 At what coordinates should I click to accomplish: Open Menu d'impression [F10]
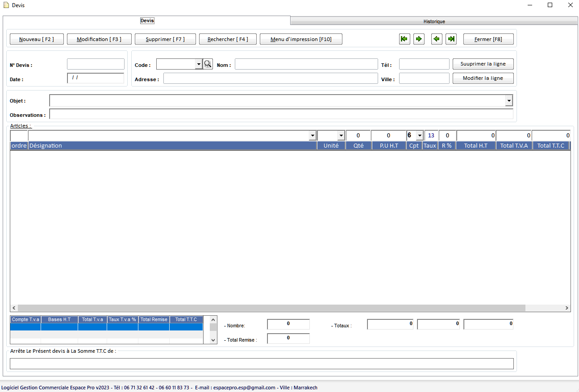(x=301, y=39)
